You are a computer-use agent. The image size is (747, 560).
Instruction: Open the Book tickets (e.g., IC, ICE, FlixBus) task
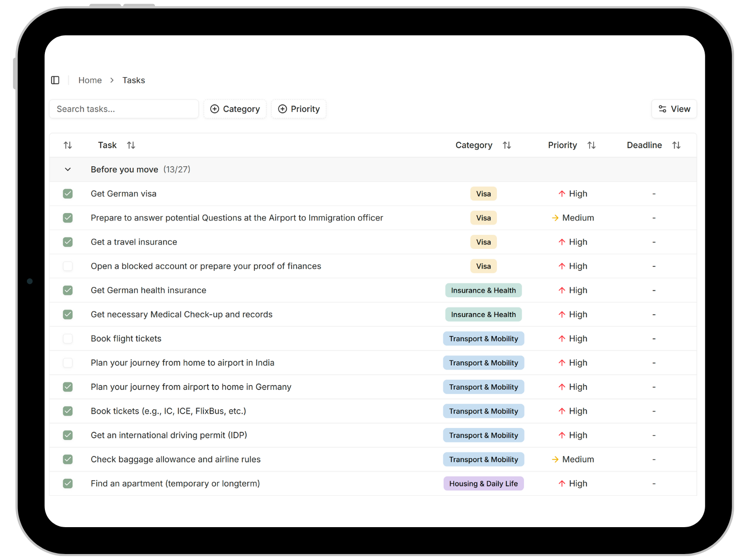pos(168,411)
